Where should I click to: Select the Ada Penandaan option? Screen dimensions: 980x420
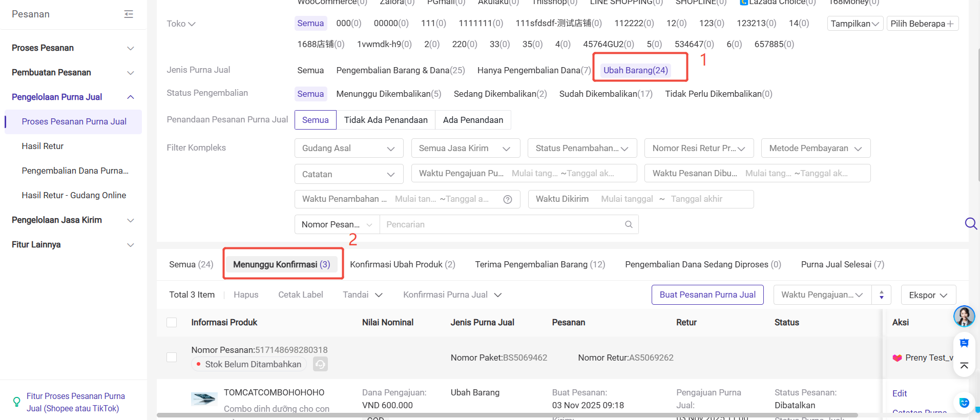tap(472, 120)
